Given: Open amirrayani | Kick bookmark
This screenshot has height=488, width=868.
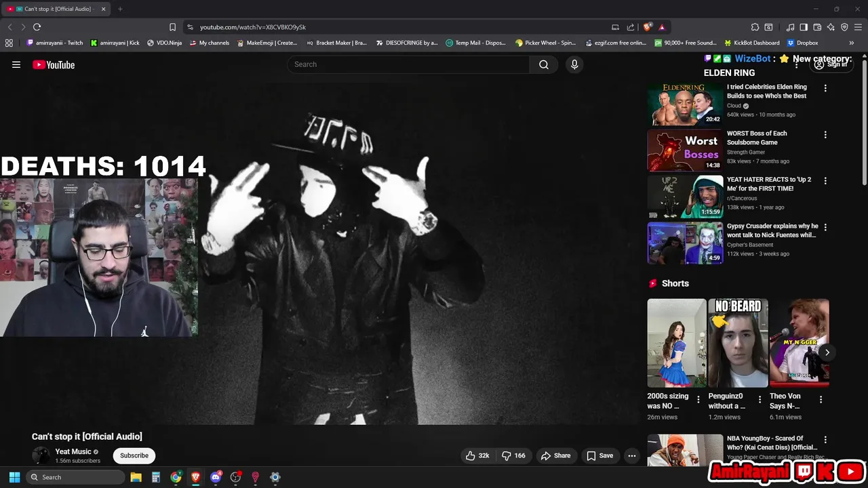Looking at the screenshot, I should click(x=115, y=43).
